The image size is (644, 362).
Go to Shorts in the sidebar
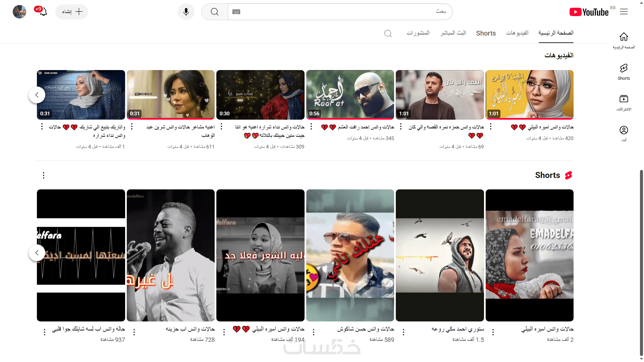coord(624,72)
